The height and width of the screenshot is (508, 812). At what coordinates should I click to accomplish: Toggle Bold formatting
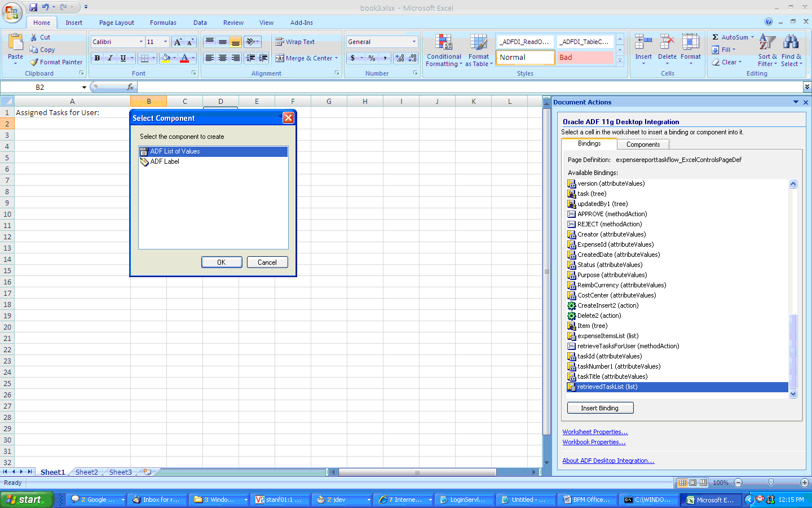(97, 58)
